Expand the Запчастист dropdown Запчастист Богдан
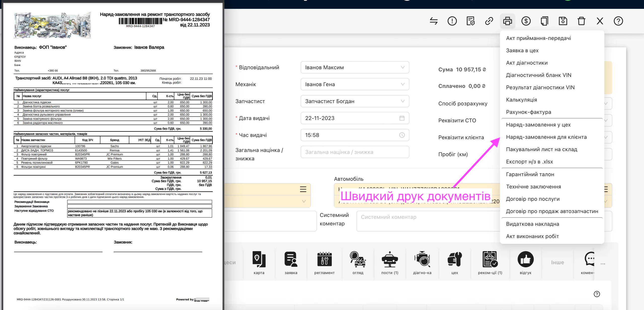644x310 pixels. [x=355, y=101]
